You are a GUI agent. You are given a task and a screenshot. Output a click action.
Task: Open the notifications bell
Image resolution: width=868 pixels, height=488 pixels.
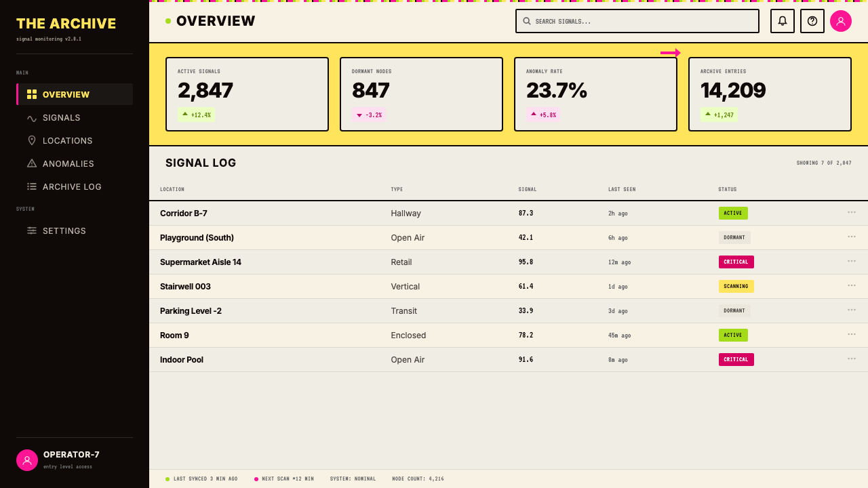click(x=783, y=21)
